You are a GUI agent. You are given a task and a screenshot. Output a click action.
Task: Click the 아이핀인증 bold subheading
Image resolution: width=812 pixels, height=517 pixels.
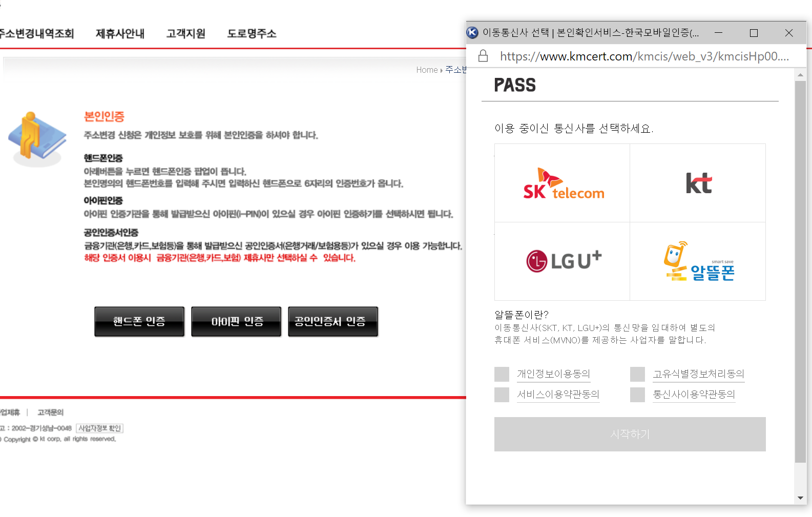(x=103, y=201)
